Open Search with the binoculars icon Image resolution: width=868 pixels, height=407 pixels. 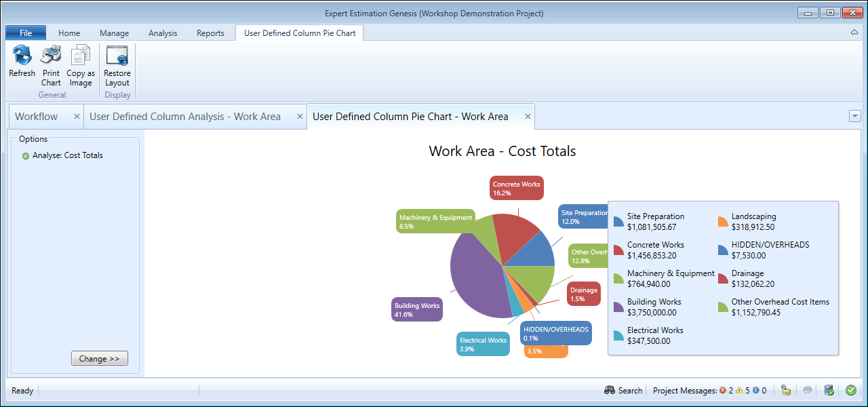tap(610, 390)
